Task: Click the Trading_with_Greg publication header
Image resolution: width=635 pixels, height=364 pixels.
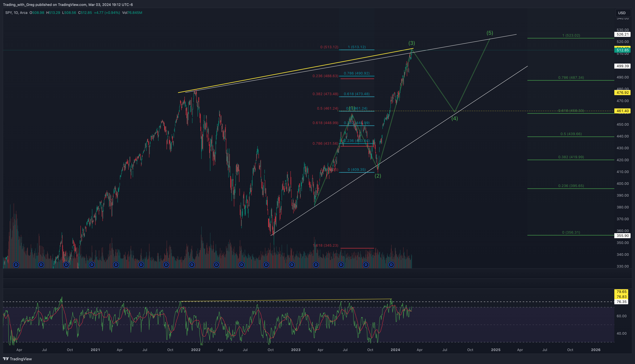Action: click(68, 5)
